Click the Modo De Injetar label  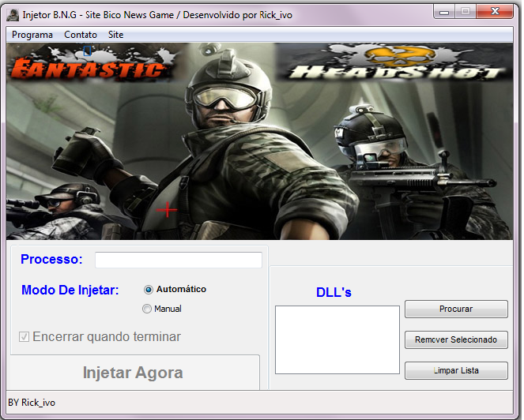70,290
